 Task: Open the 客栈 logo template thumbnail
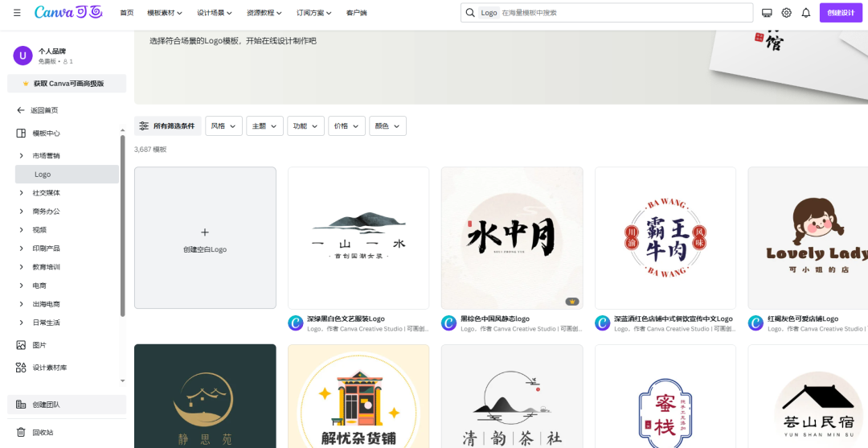point(665,396)
